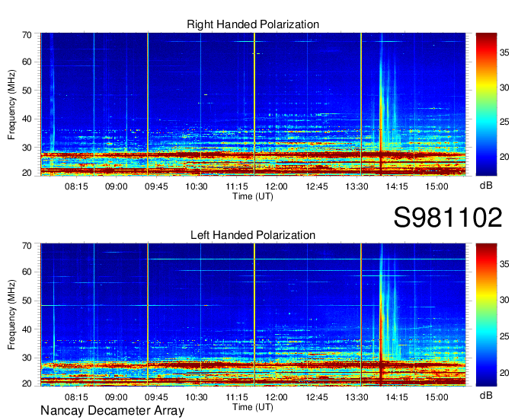Screen dimensions: 518x420
Task: Pick the 10:30 time tick under Left Handed plot
Action: (197, 397)
